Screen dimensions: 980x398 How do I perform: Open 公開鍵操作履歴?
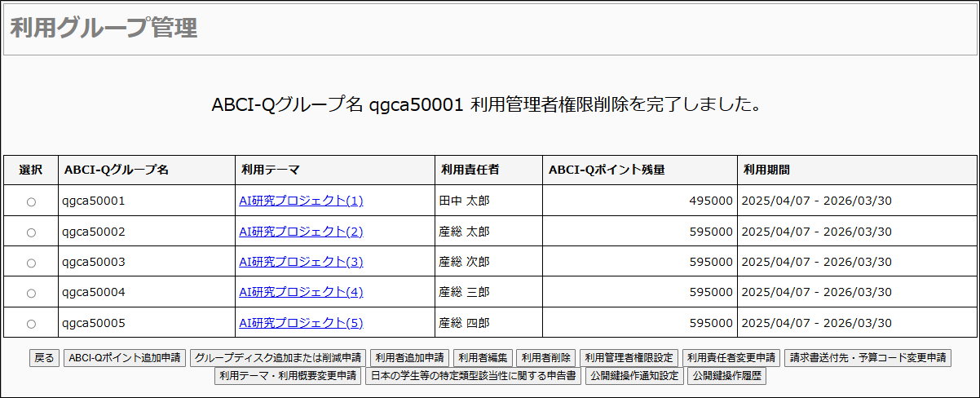[x=727, y=376]
